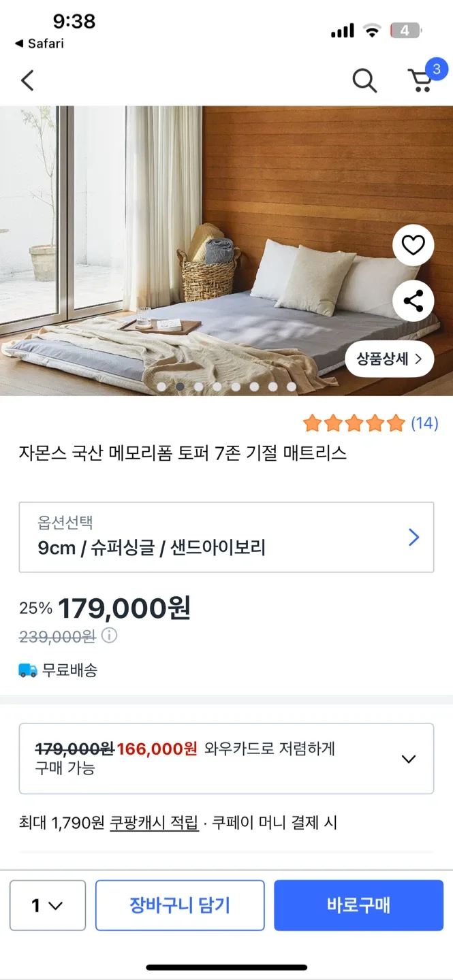Expand the 와우카드 discount box
The width and height of the screenshot is (453, 980).
409,759
